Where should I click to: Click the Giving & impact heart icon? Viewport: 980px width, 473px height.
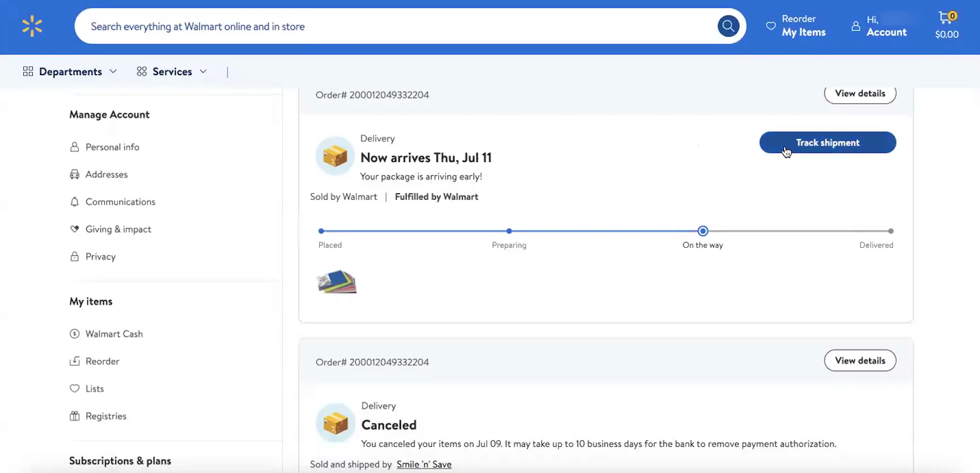[x=75, y=229]
